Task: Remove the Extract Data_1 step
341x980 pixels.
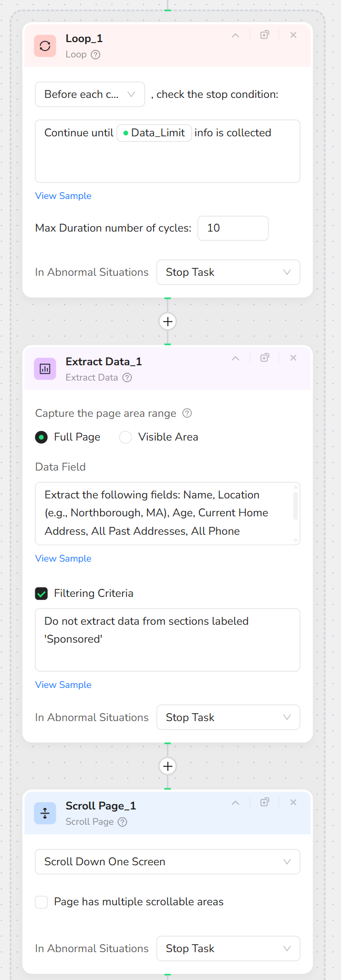Action: pyautogui.click(x=293, y=358)
